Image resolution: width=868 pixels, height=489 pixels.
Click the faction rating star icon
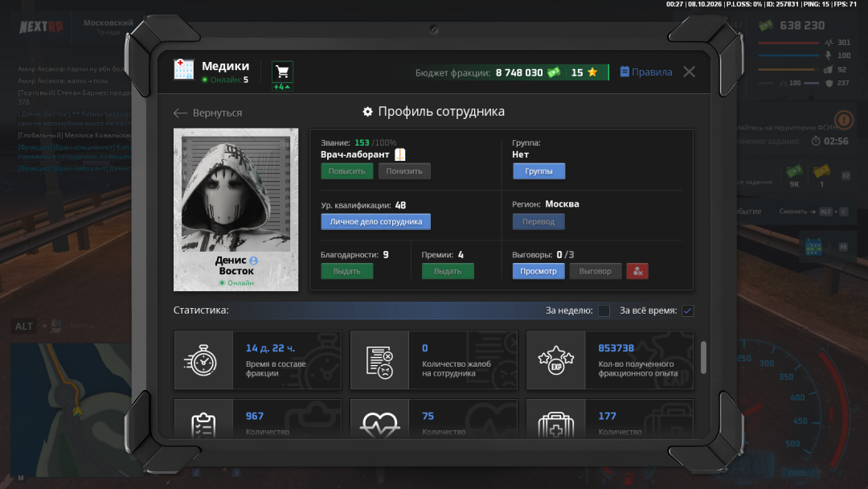pos(592,72)
